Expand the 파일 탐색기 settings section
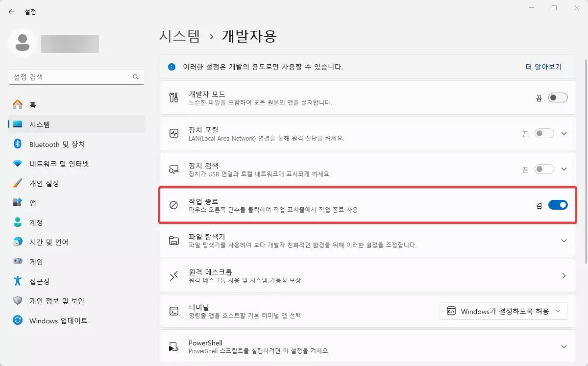Viewport: 588px width, 366px height. coord(563,240)
